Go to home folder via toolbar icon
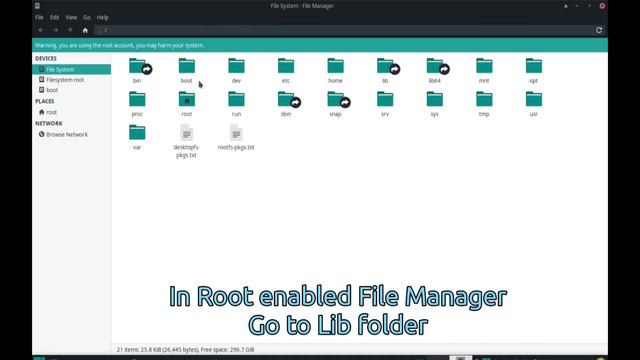This screenshot has height=360, width=640. click(x=85, y=30)
